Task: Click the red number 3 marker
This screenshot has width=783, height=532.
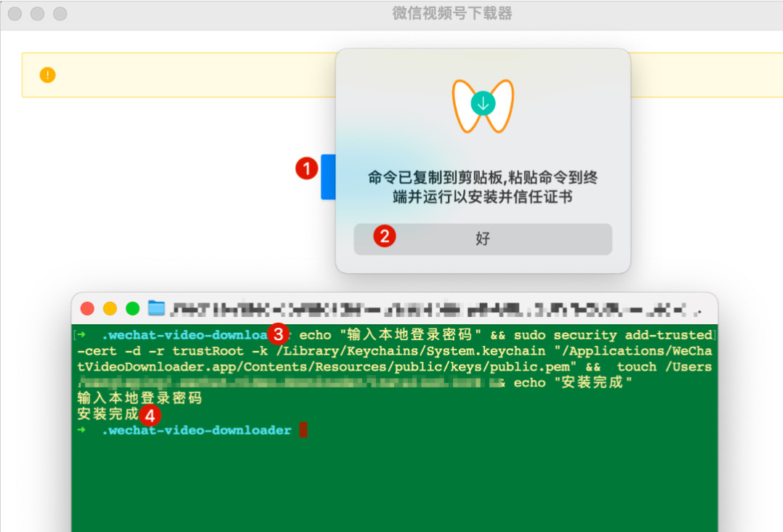Action: point(278,334)
